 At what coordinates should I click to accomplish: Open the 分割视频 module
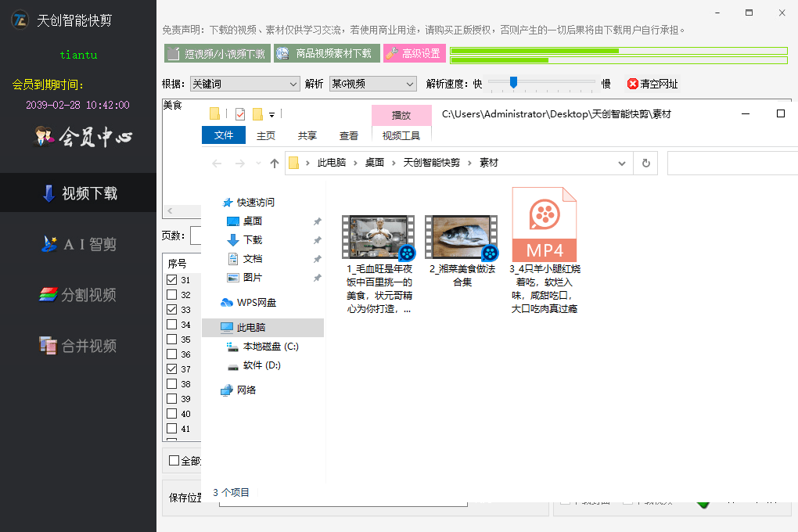(x=78, y=295)
